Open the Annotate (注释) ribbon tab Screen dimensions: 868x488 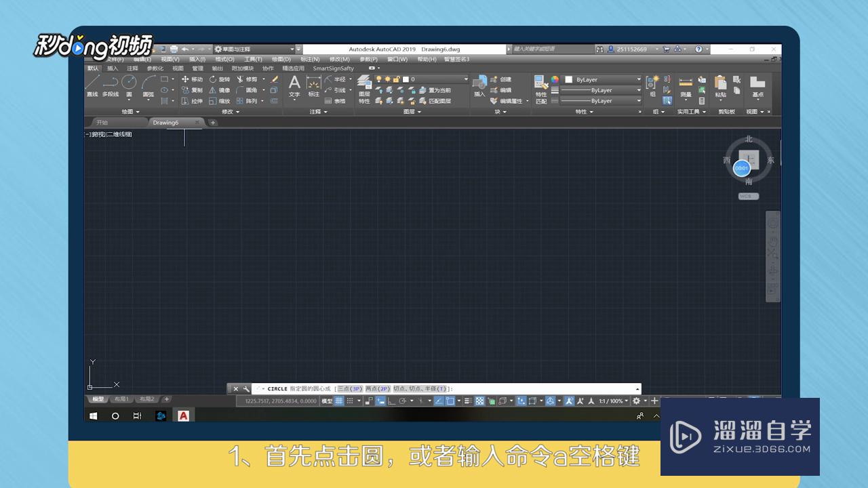coord(132,68)
